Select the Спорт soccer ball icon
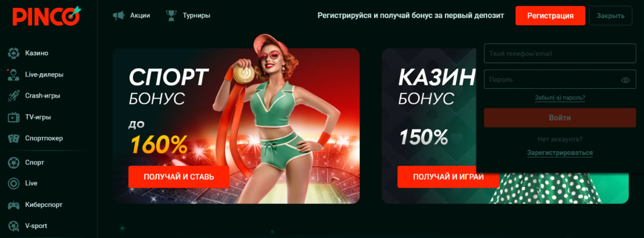 (13, 163)
